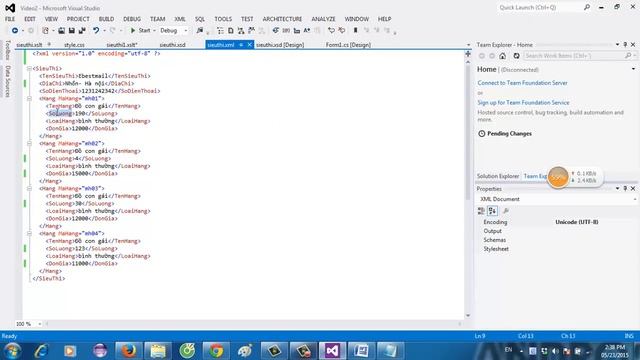Open the New Project toolbar icon
640x360 pixels.
tap(45, 31)
